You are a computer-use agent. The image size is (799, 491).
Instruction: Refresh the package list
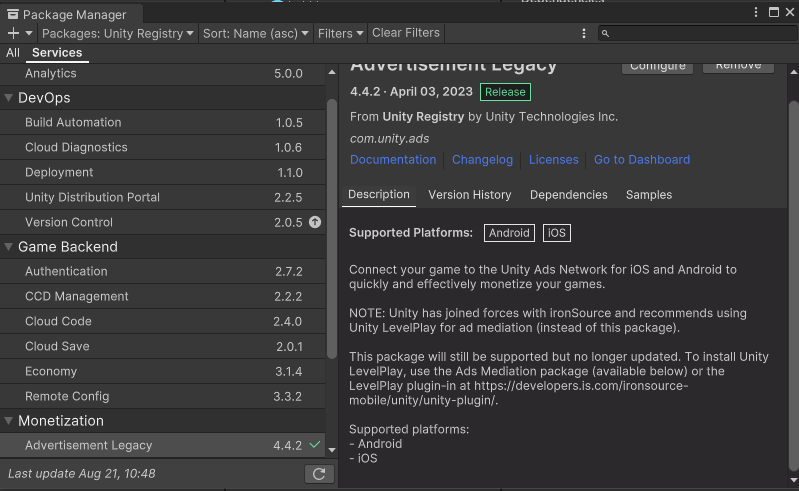point(319,474)
